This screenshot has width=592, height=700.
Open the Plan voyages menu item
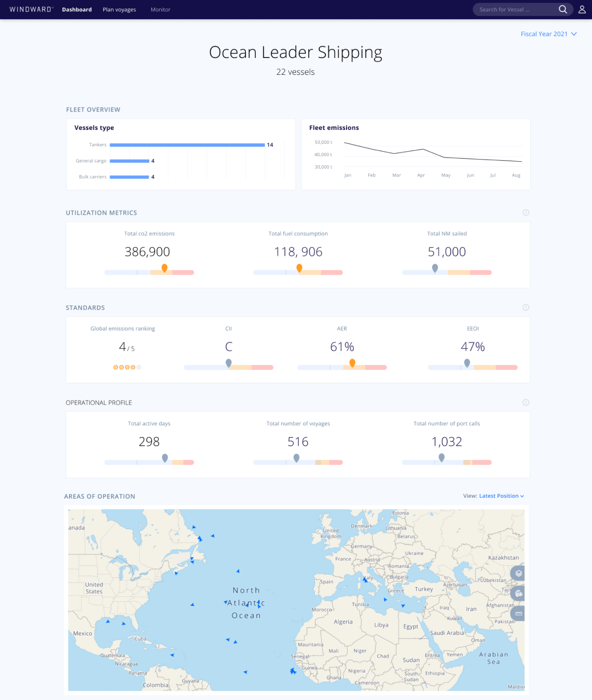point(119,9)
